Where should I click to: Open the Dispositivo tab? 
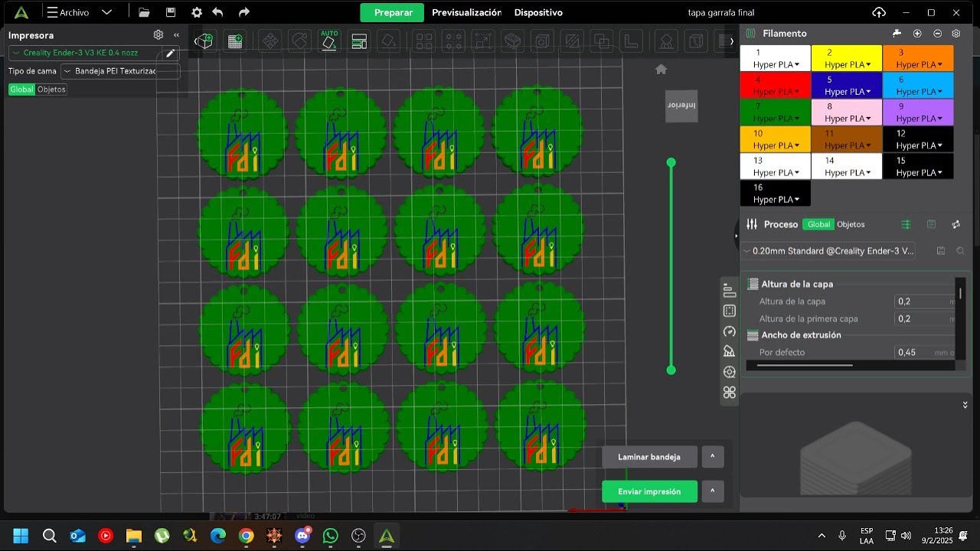tap(538, 12)
